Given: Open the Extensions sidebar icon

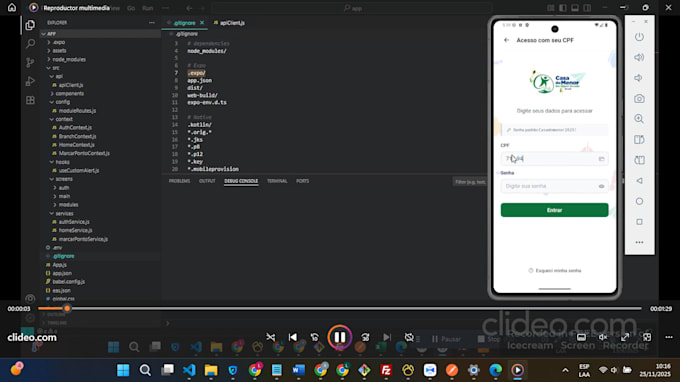Looking at the screenshot, I should click(30, 100).
